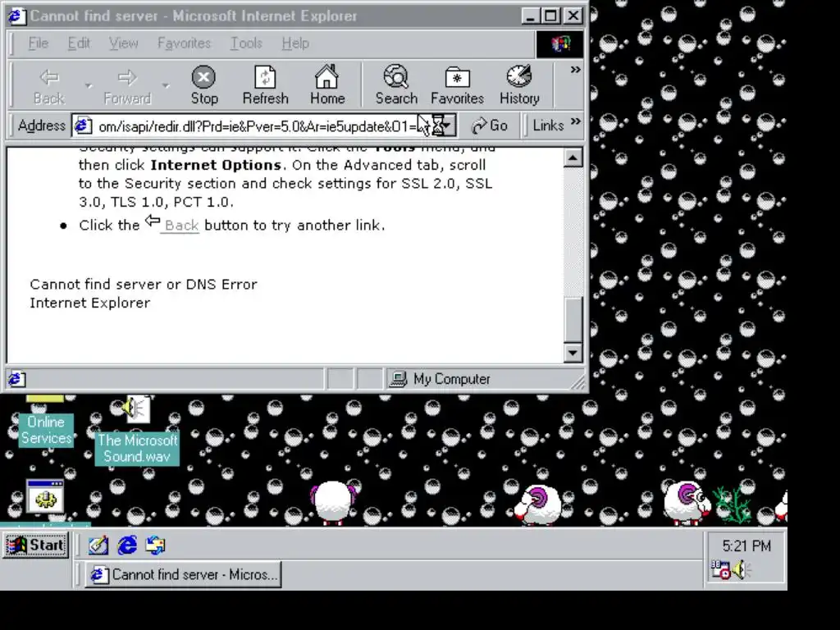
Task: Click the Cannot find server taskbar button
Action: coord(183,574)
